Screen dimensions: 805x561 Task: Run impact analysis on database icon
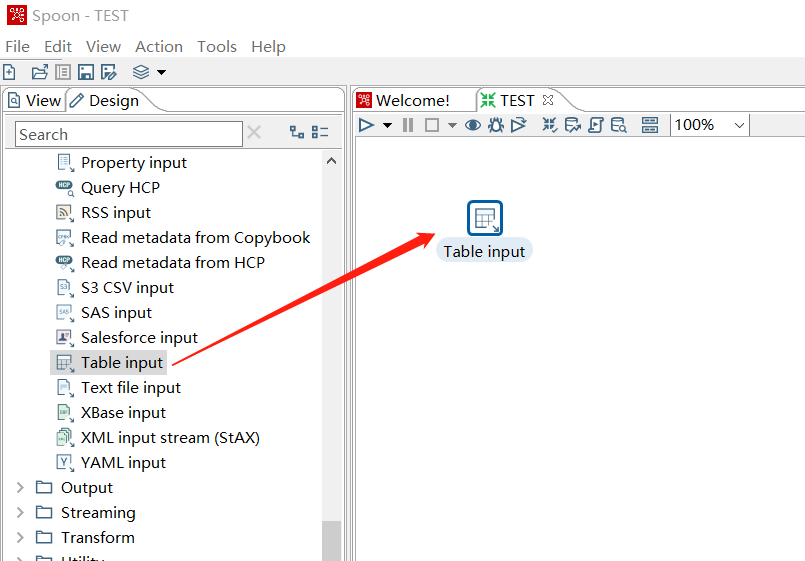point(572,125)
